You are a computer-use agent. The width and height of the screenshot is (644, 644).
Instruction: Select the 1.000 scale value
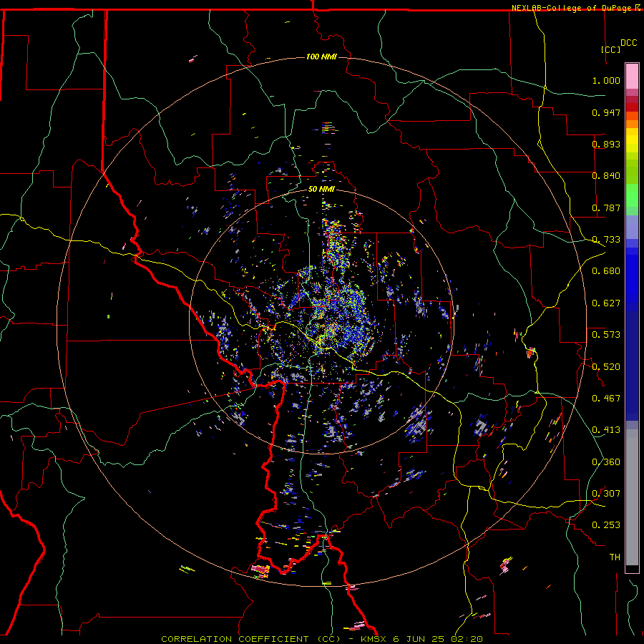pyautogui.click(x=606, y=80)
